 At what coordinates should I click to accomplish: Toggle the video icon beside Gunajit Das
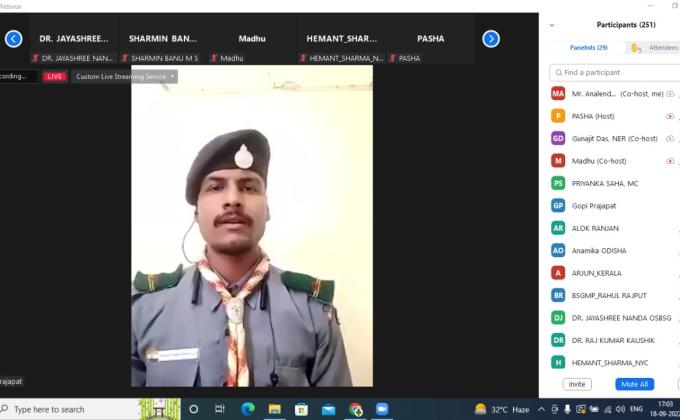[670, 138]
